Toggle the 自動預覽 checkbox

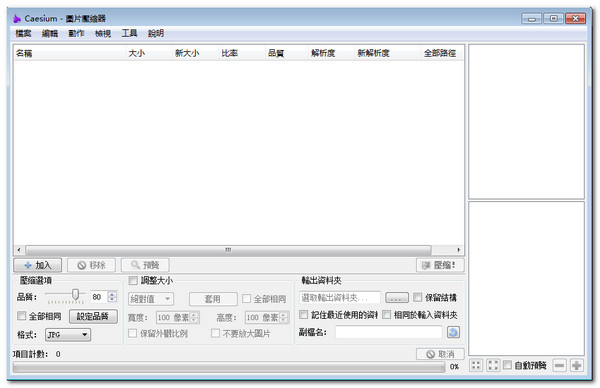pyautogui.click(x=507, y=365)
